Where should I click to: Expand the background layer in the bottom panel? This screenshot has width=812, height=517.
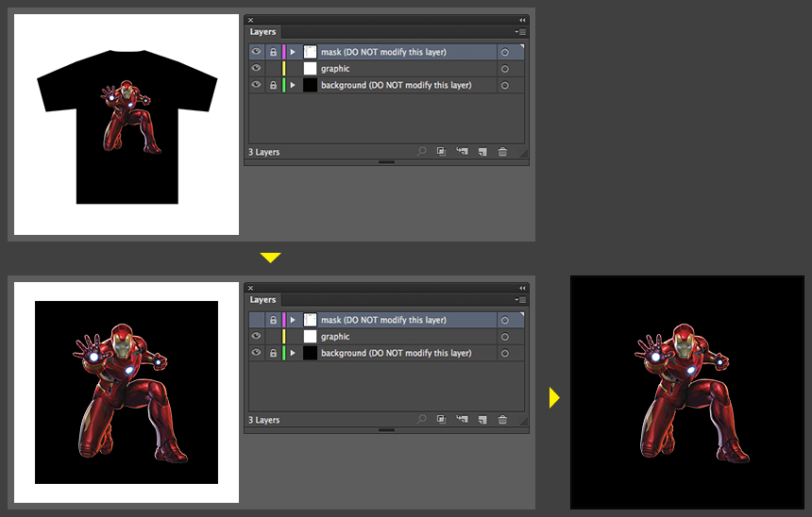[x=293, y=354]
